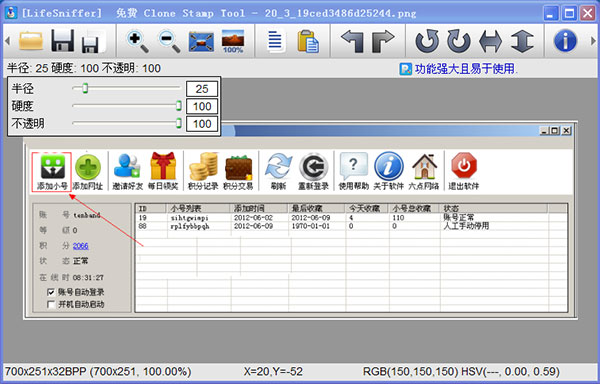Save the image using the floppy disk icon
Screen dimensions: 600x384
tap(63, 41)
